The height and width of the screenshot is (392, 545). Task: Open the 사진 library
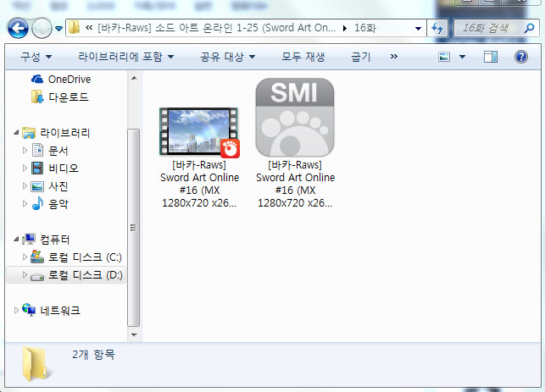coord(58,186)
